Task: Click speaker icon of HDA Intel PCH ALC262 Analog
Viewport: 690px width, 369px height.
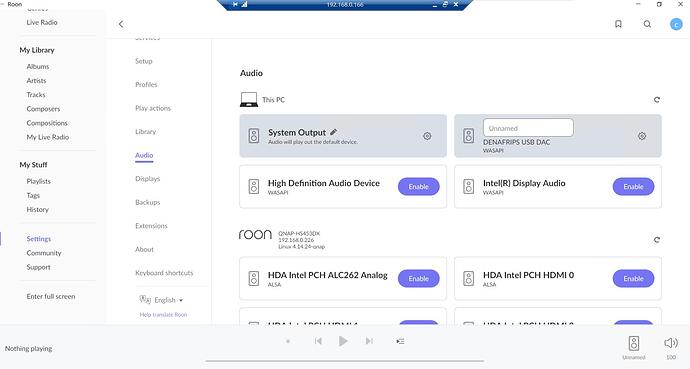Action: [254, 278]
